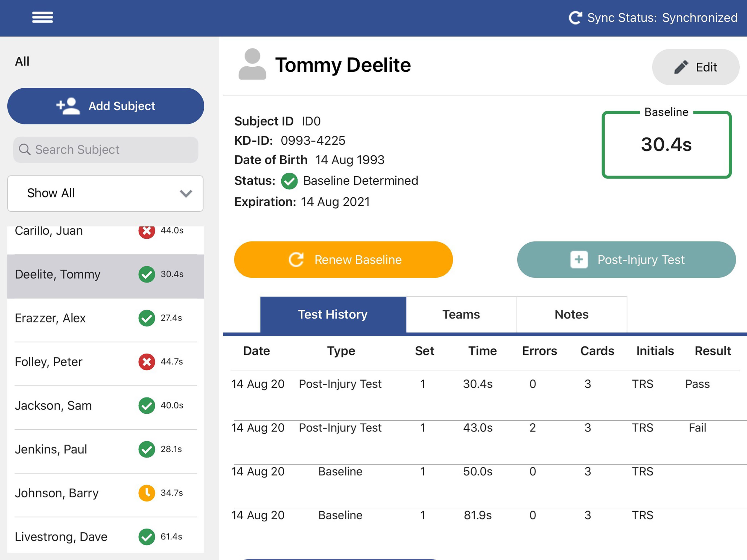Click the Edit pencil button
The height and width of the screenshot is (560, 747).
click(696, 67)
